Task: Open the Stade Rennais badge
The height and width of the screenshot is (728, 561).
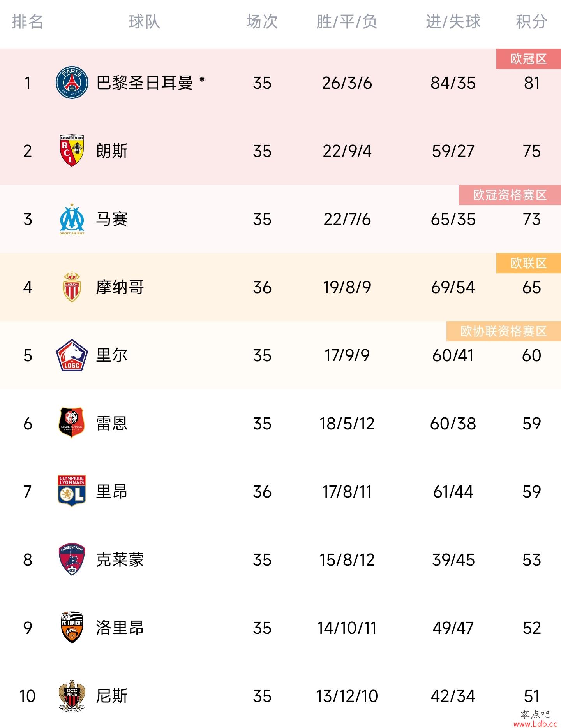Action: point(72,423)
